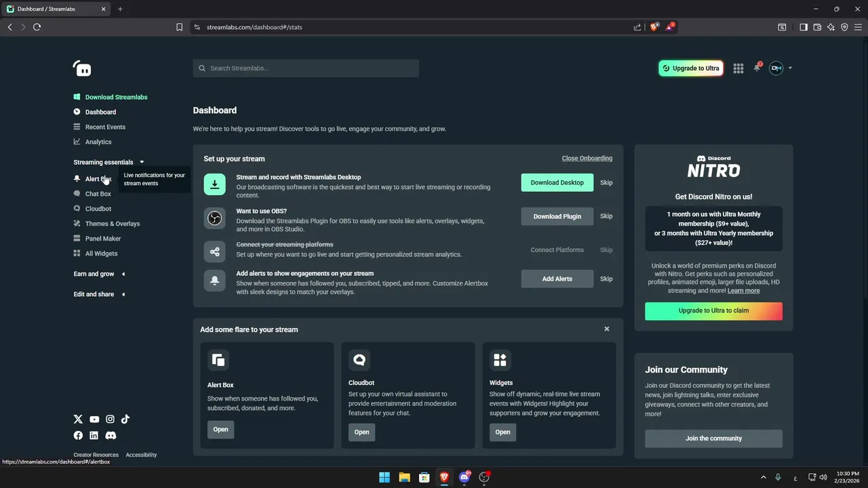
Task: Click the share icon beside Connect platforms
Action: pyautogui.click(x=214, y=251)
